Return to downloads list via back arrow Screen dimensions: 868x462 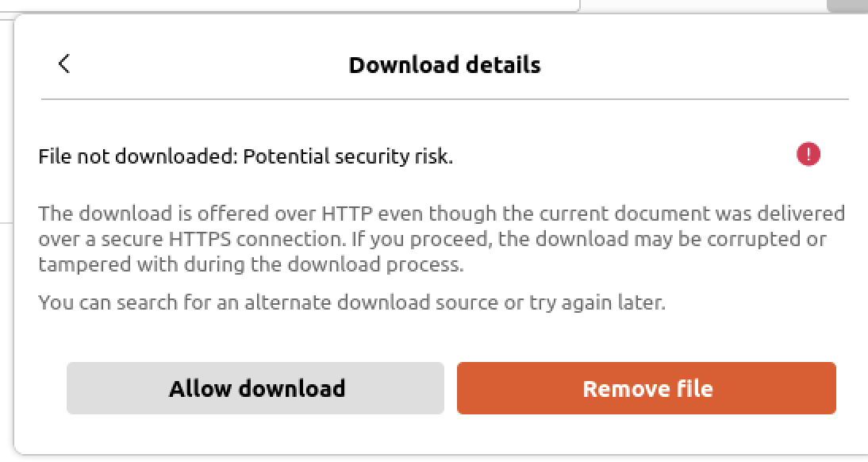(64, 64)
